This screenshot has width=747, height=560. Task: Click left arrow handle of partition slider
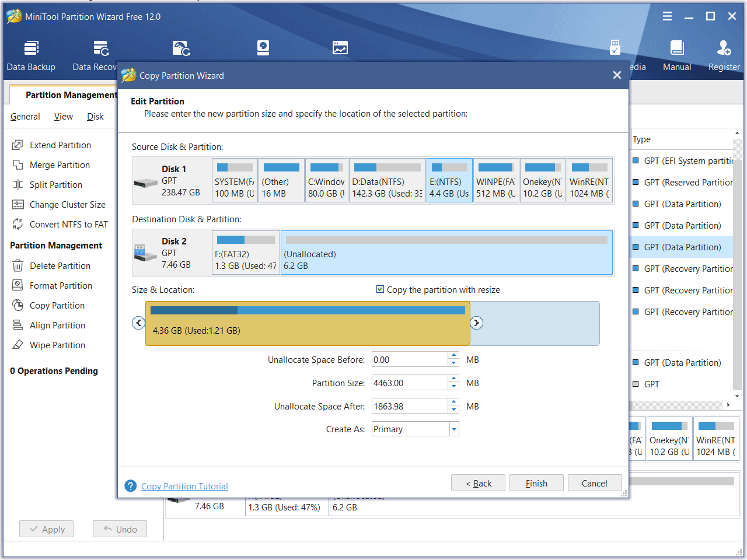click(138, 323)
